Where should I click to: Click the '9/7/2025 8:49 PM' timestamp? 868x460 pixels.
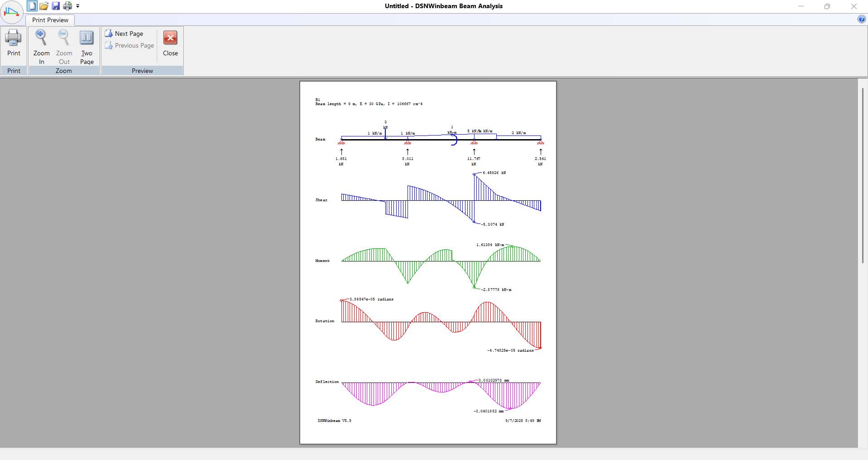pyautogui.click(x=523, y=421)
